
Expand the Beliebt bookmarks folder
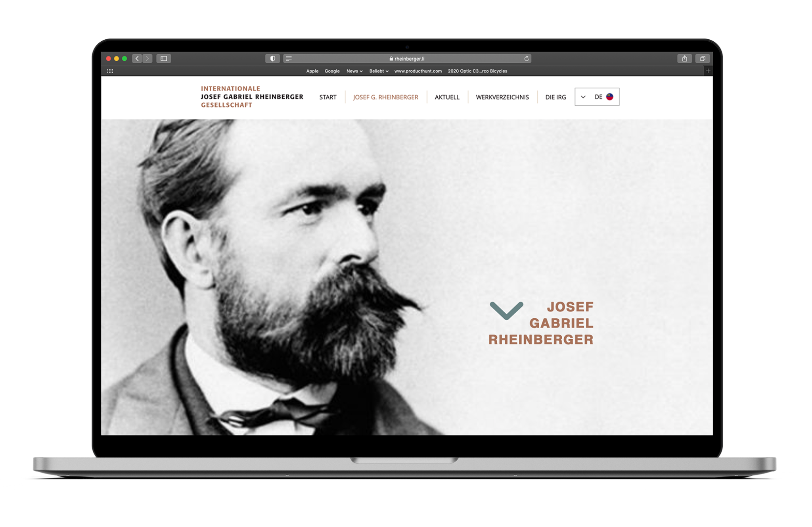[379, 71]
